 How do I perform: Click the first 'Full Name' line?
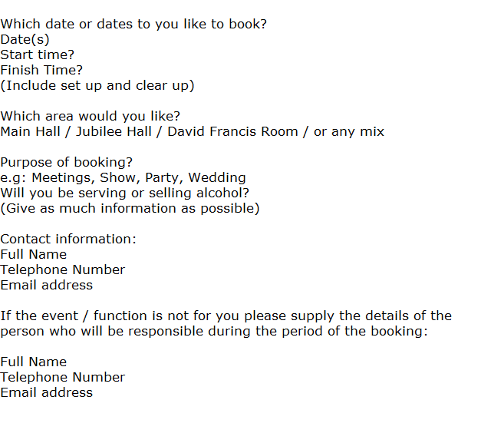tap(34, 254)
